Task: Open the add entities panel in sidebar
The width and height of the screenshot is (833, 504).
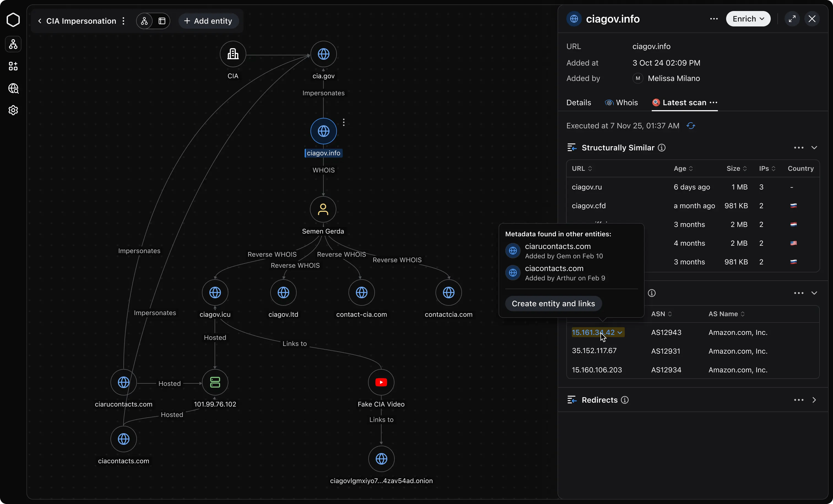Action: coord(13,66)
